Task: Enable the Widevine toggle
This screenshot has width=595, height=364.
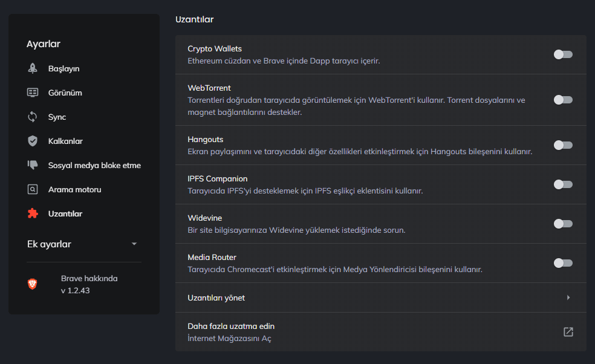Action: tap(562, 224)
